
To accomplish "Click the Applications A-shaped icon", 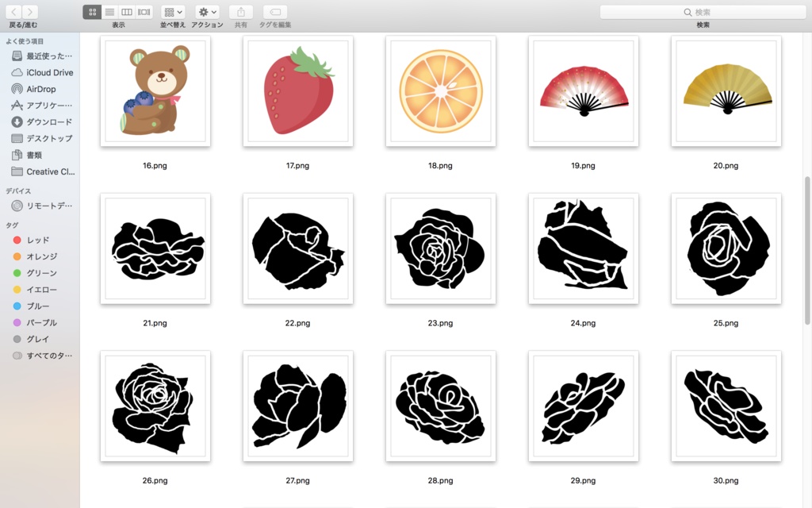I will click(17, 106).
